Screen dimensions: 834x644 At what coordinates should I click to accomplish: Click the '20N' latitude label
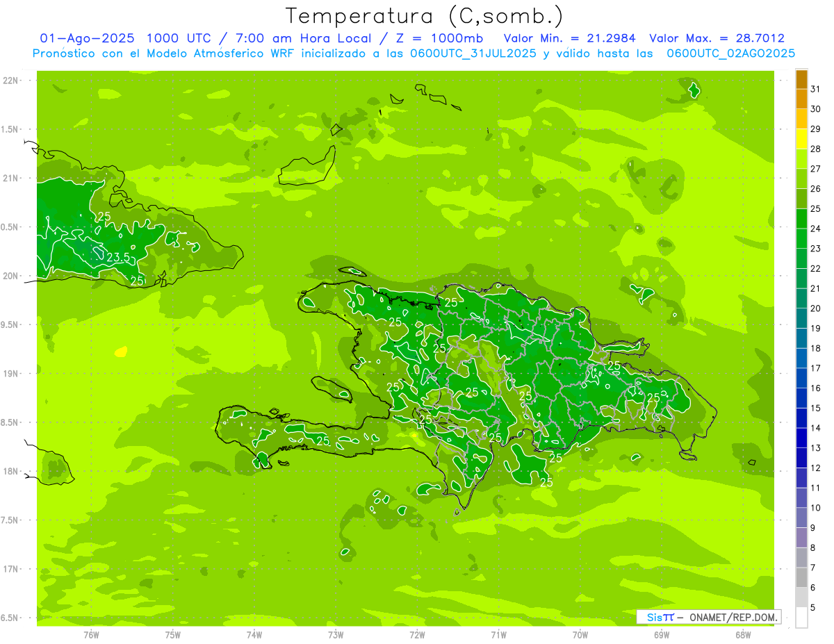pos(10,276)
